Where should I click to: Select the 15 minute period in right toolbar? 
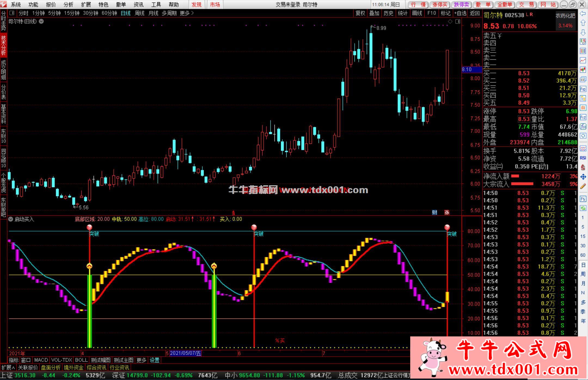583,236
